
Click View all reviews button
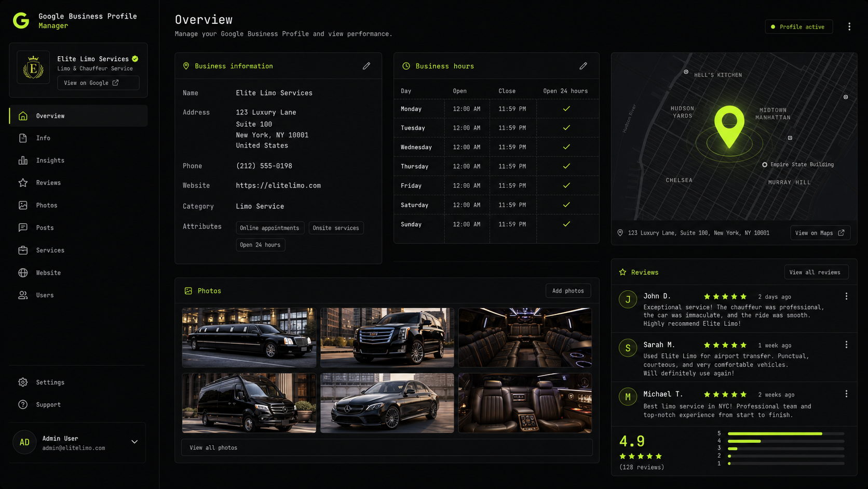coord(816,272)
